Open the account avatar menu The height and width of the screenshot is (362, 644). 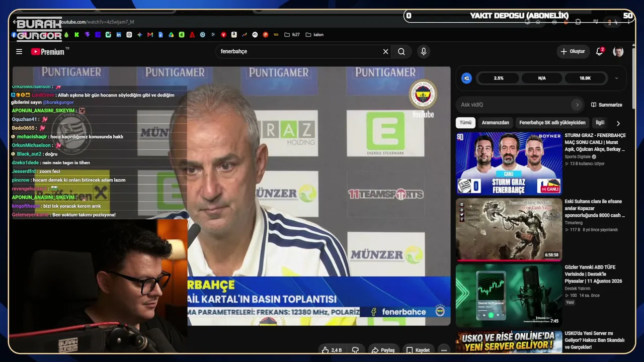pyautogui.click(x=618, y=51)
